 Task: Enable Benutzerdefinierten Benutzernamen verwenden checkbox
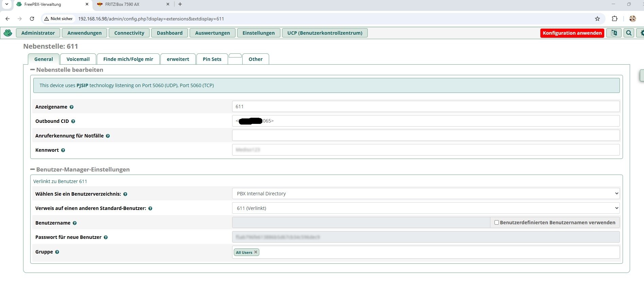pos(497,223)
